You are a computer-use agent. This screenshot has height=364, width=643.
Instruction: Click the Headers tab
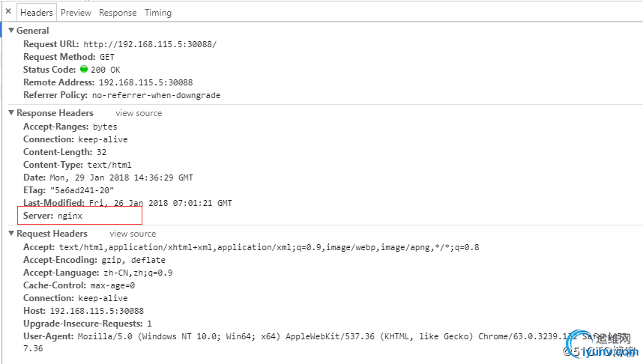point(37,13)
